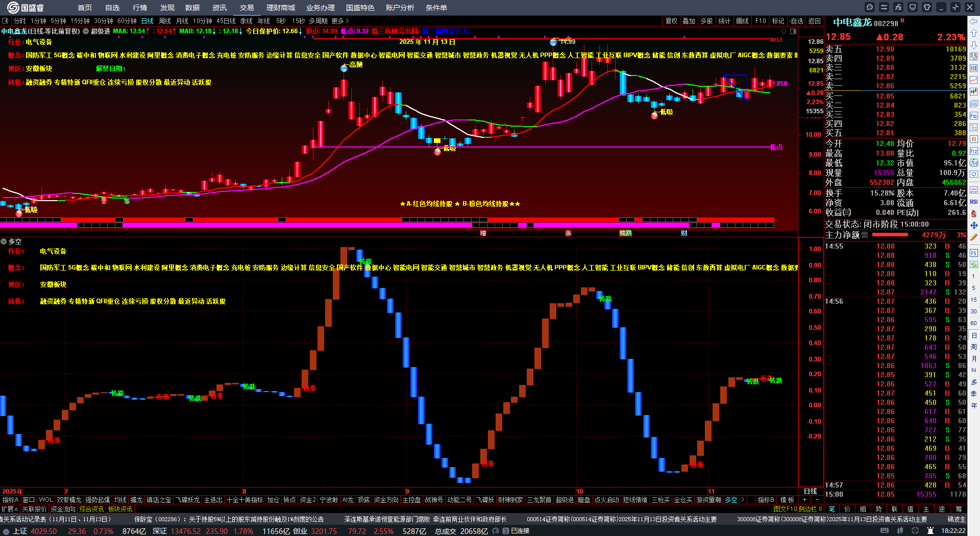Viewport: 980px width, 536px height.
Task: Click the 返回 back button
Action: click(815, 21)
